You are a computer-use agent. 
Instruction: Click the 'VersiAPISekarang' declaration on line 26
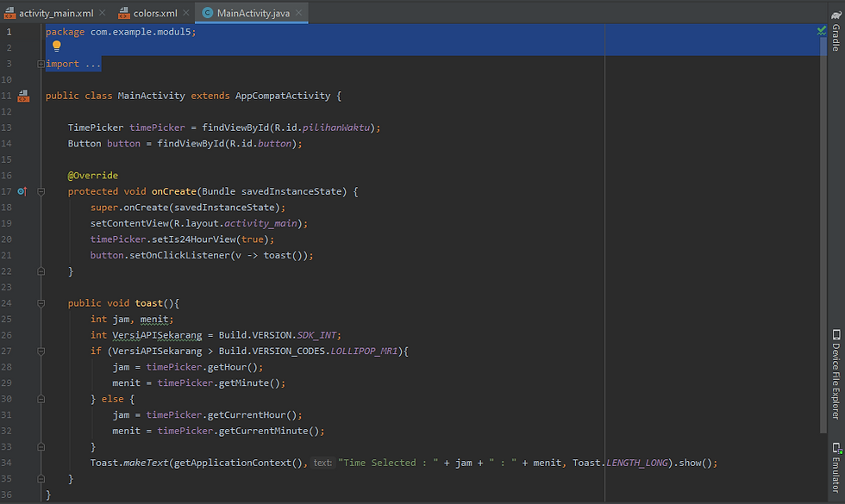(157, 335)
